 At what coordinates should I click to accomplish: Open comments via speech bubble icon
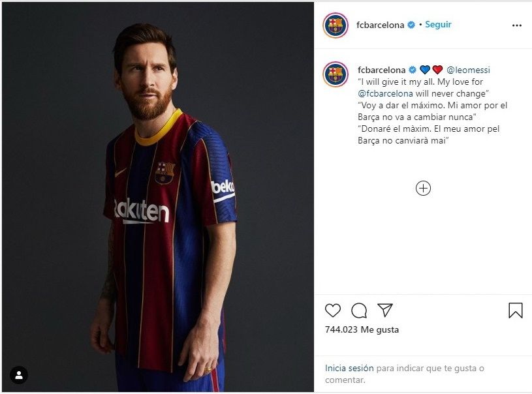pyautogui.click(x=359, y=311)
